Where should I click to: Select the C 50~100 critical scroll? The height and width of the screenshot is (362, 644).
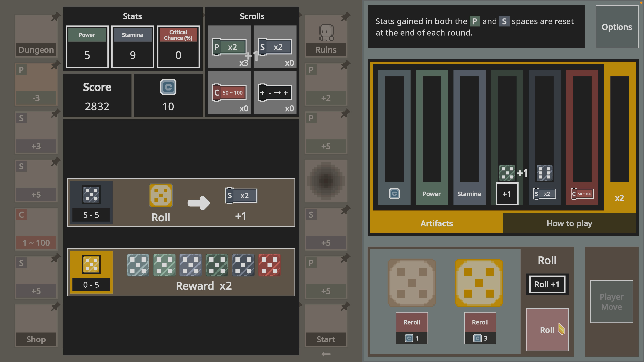(229, 93)
